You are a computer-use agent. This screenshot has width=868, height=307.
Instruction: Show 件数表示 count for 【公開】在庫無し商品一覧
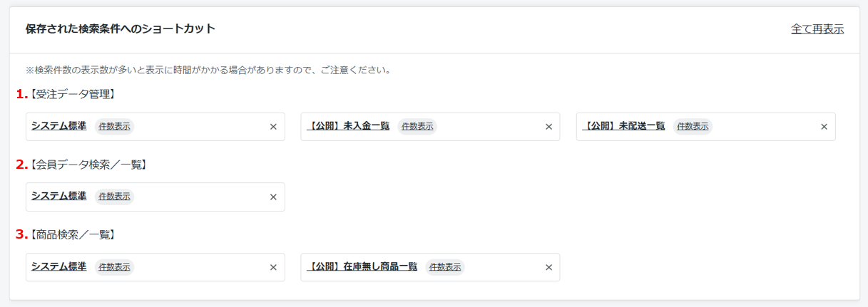(445, 267)
